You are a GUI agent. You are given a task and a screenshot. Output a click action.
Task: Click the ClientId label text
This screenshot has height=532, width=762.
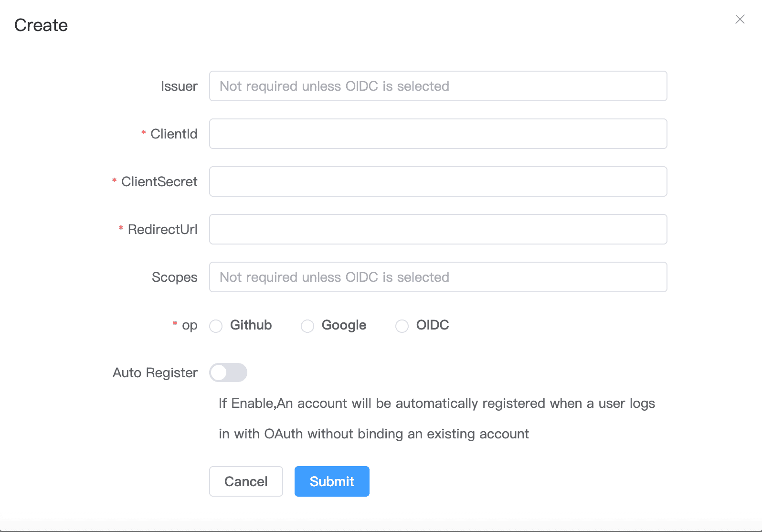(x=174, y=134)
